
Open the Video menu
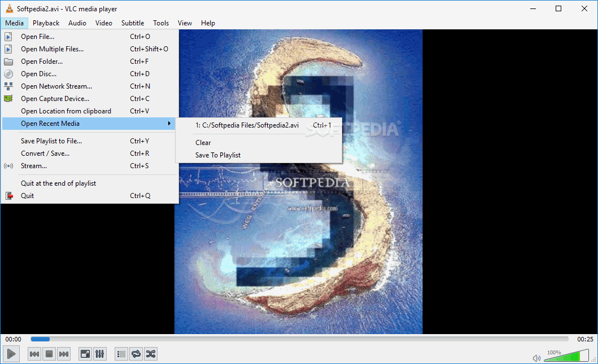[104, 23]
